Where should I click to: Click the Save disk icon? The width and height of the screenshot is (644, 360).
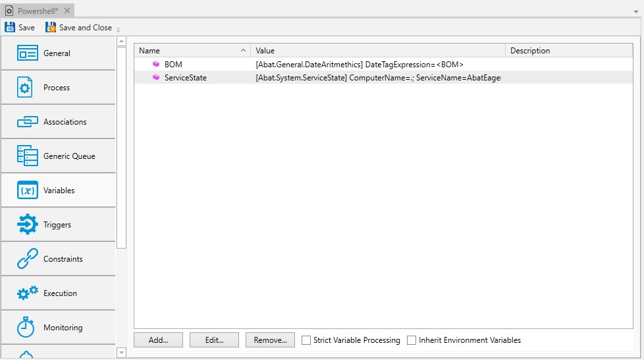10,28
